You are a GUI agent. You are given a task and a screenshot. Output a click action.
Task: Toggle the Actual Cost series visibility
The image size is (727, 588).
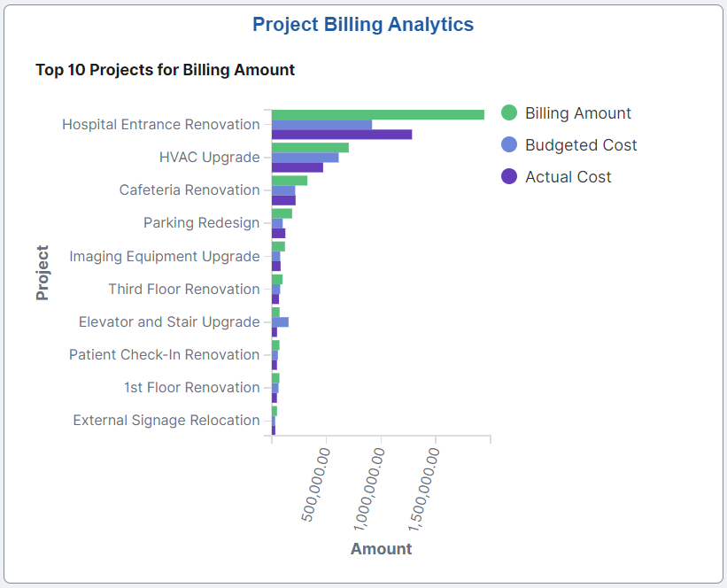point(567,176)
